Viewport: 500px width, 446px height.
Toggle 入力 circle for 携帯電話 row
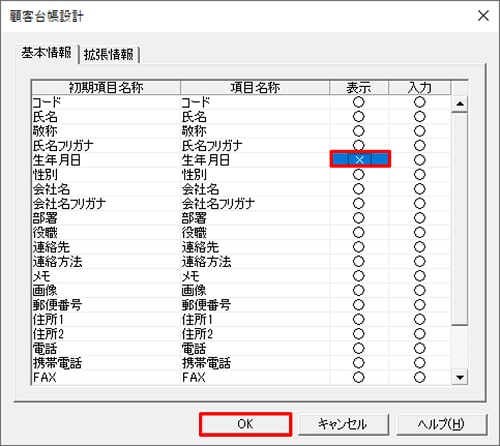pyautogui.click(x=420, y=363)
